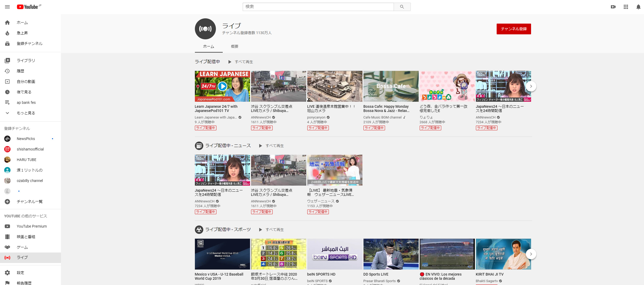Open 後で見る watch later
Screen dimensions: 644x285
24,92
